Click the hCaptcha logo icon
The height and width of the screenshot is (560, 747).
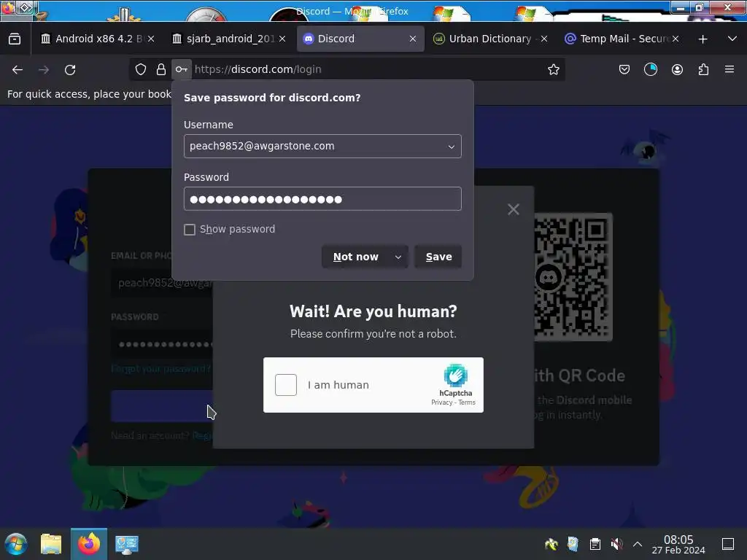point(455,376)
